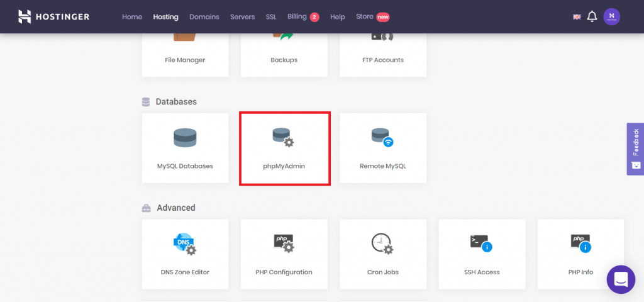This screenshot has width=644, height=302.
Task: Click the SSH Access label
Action: pyautogui.click(x=482, y=272)
